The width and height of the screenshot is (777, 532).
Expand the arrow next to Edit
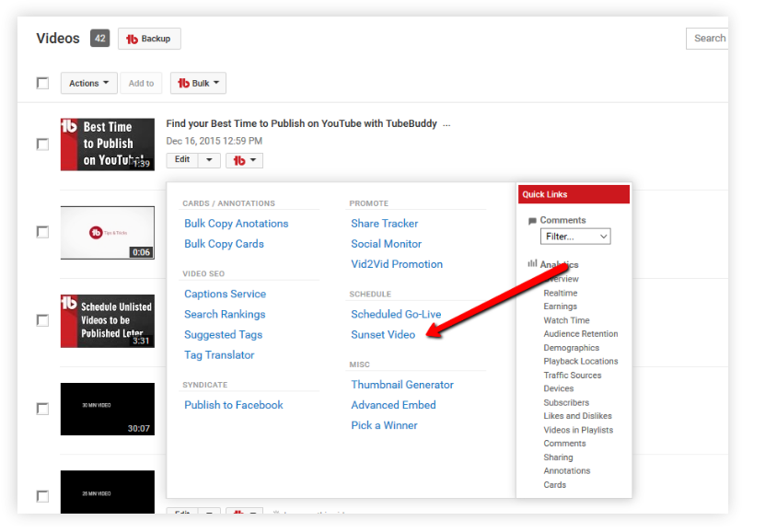click(x=210, y=160)
